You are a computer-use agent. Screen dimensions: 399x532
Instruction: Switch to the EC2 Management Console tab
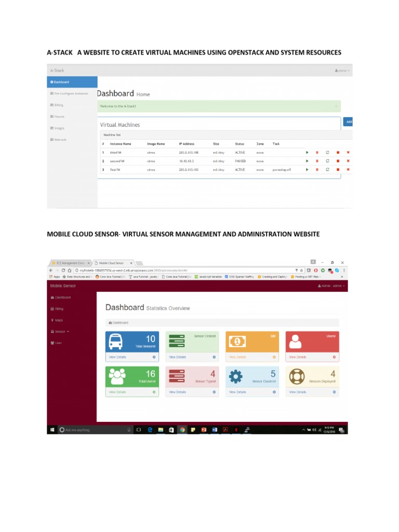(x=71, y=263)
